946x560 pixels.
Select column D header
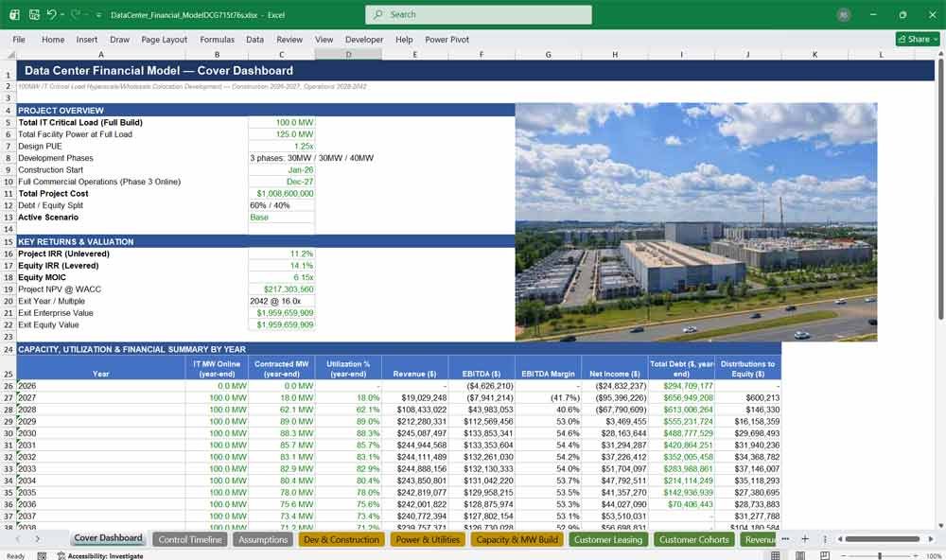[348, 54]
